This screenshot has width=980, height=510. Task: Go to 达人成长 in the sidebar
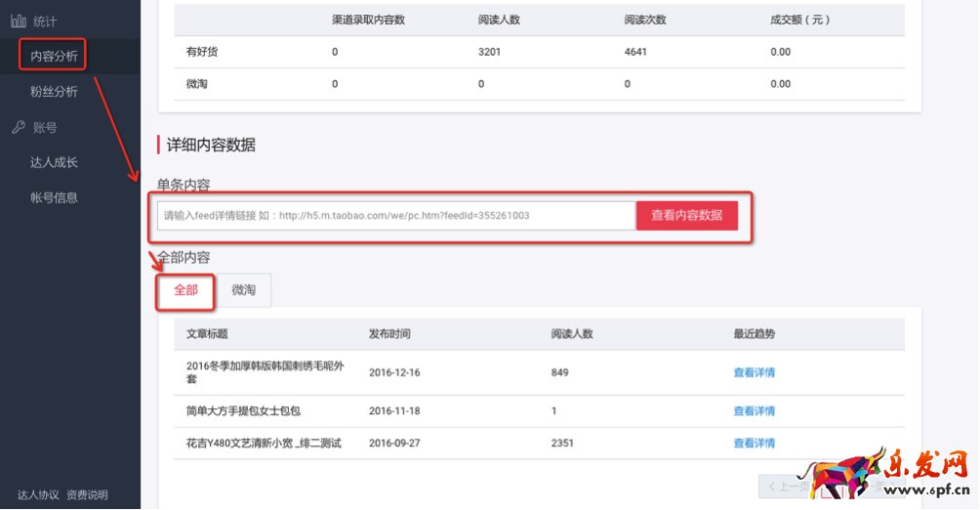54,162
